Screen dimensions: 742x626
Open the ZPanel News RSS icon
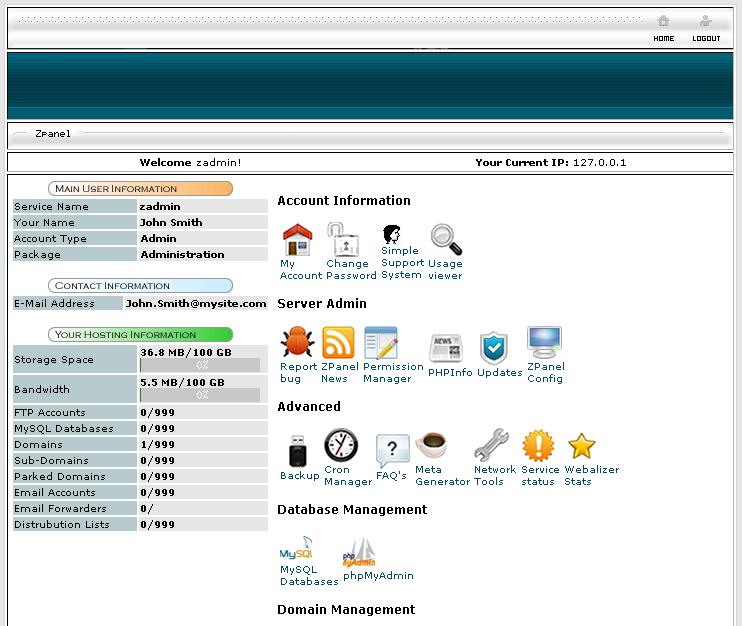(x=338, y=343)
